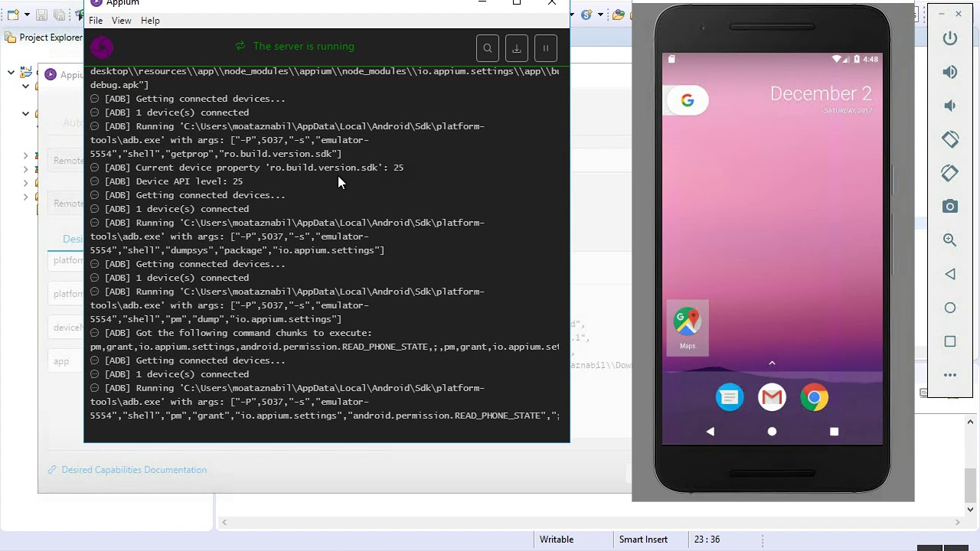The height and width of the screenshot is (551, 980).
Task: Launch the Messages app on the phone dock
Action: coord(730,397)
